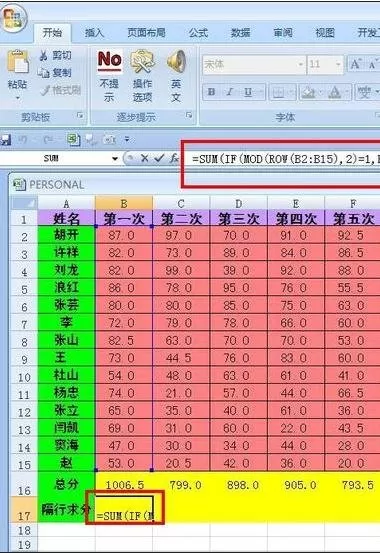The width and height of the screenshot is (380, 553).
Task: Switch to the 开始 tab
Action: click(x=52, y=33)
